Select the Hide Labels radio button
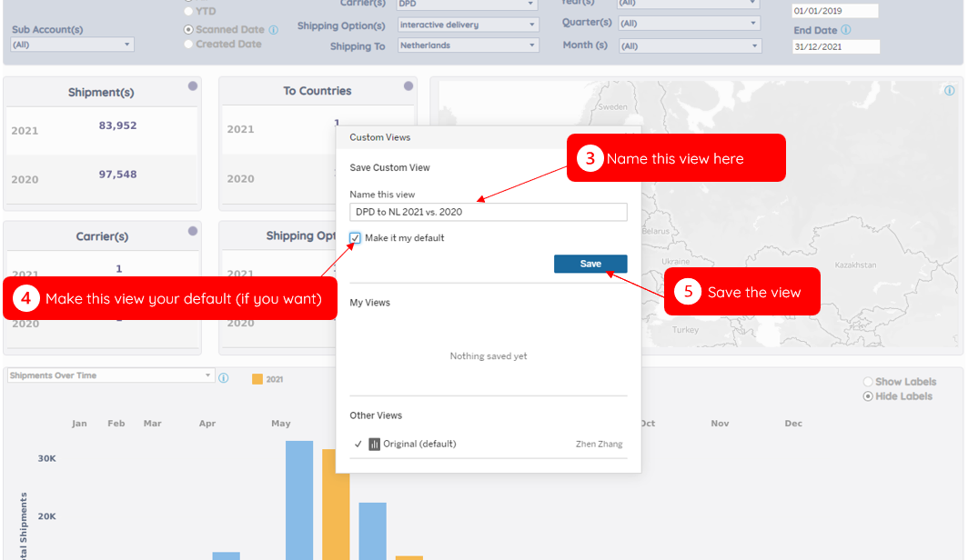Image resolution: width=968 pixels, height=560 pixels. point(868,396)
